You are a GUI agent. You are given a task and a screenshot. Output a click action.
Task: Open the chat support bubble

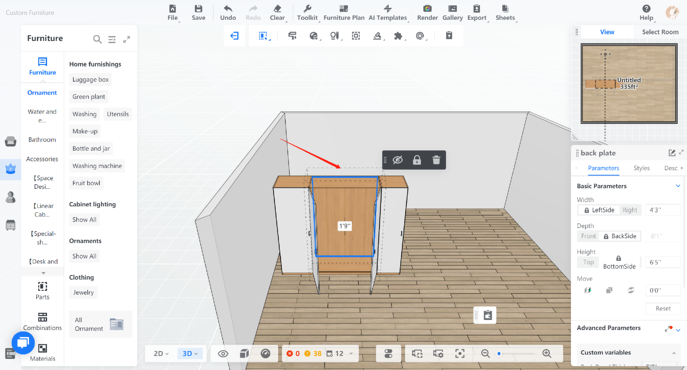coord(23,342)
